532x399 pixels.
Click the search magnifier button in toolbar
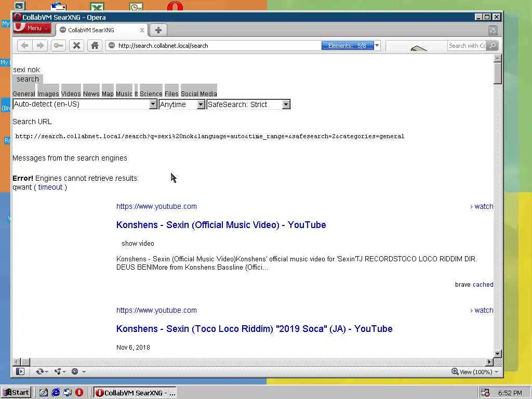493,46
